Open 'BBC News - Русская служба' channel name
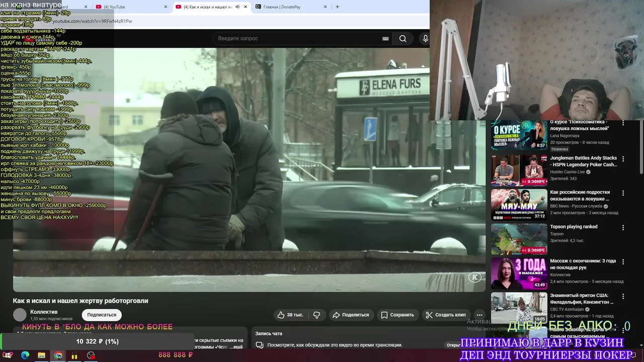The height and width of the screenshot is (362, 644). (576, 206)
